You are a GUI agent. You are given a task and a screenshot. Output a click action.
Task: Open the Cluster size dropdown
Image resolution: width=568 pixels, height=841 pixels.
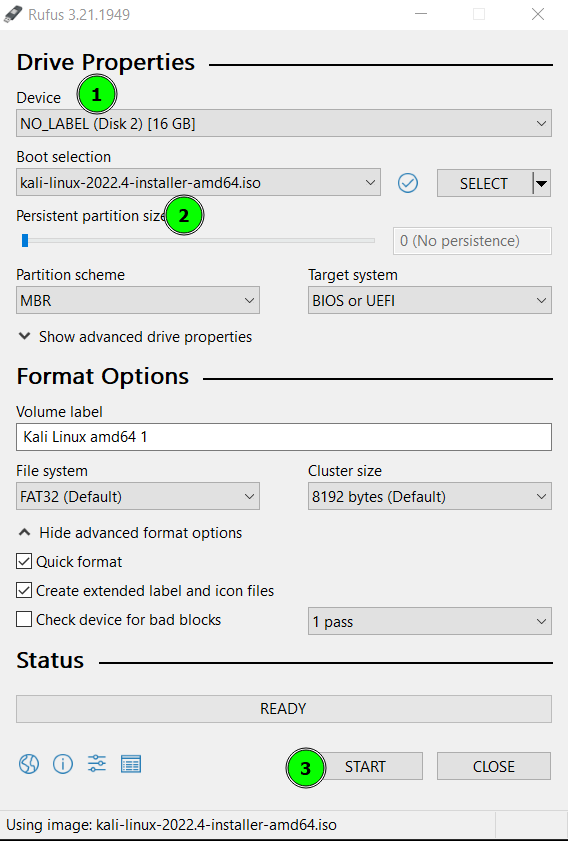pos(430,496)
